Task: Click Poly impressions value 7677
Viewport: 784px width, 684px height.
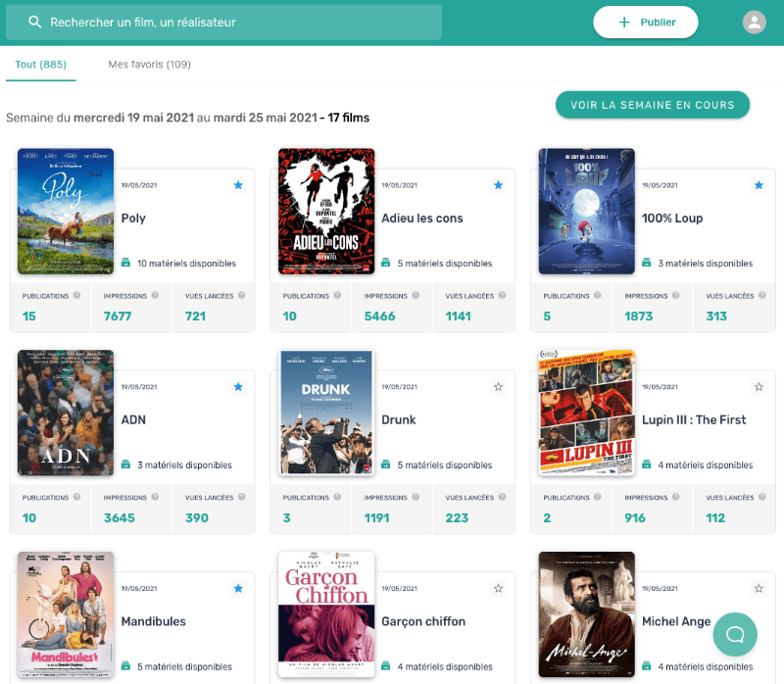Action: coord(118,316)
